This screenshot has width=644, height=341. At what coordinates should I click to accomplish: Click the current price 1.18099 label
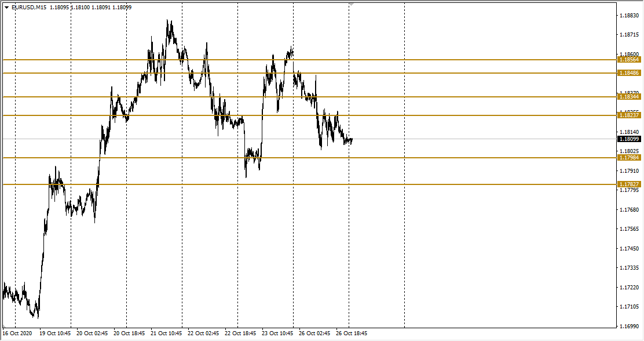[629, 139]
